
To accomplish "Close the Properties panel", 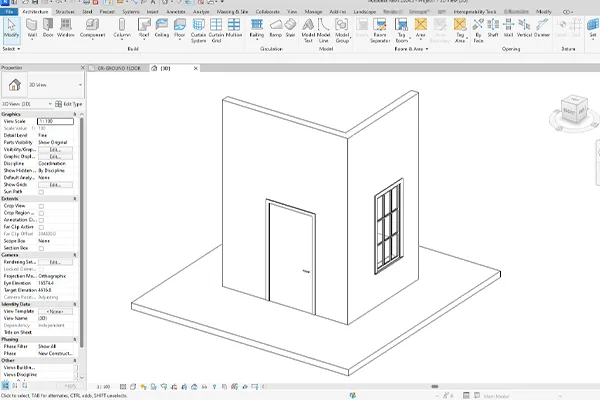I will tap(82, 68).
